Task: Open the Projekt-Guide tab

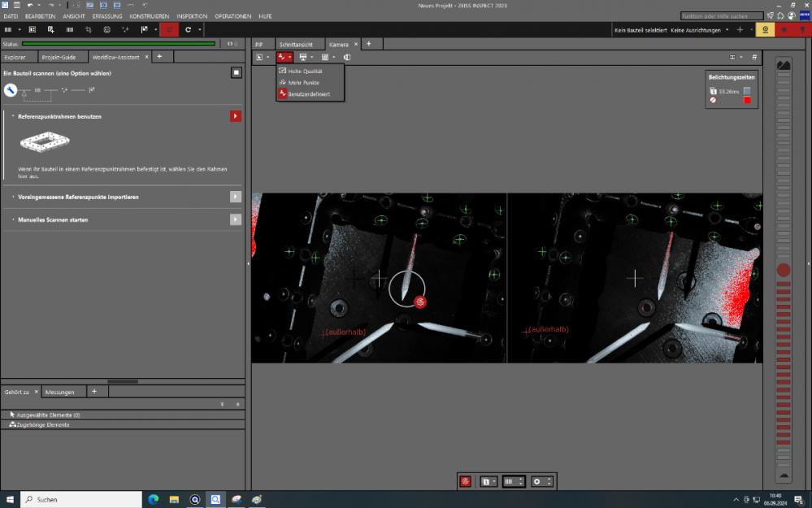Action: (59, 57)
